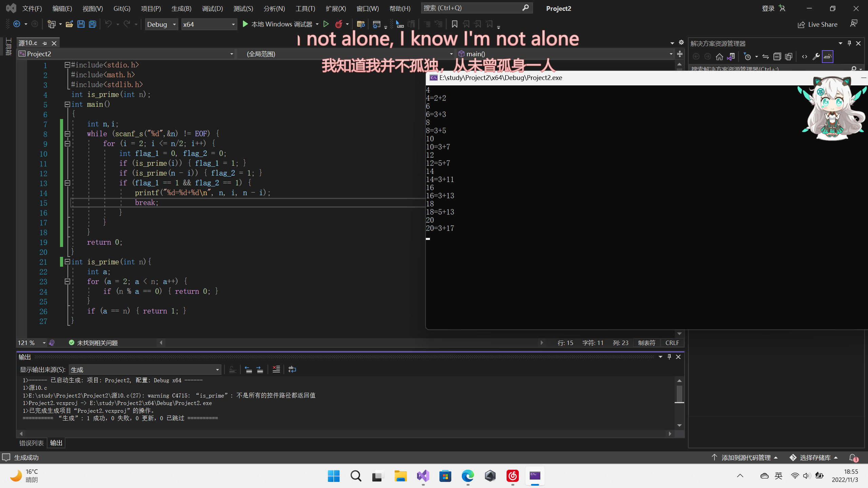Toggle the bookmark icon in the toolbar
Image resolution: width=868 pixels, height=488 pixels.
454,24
